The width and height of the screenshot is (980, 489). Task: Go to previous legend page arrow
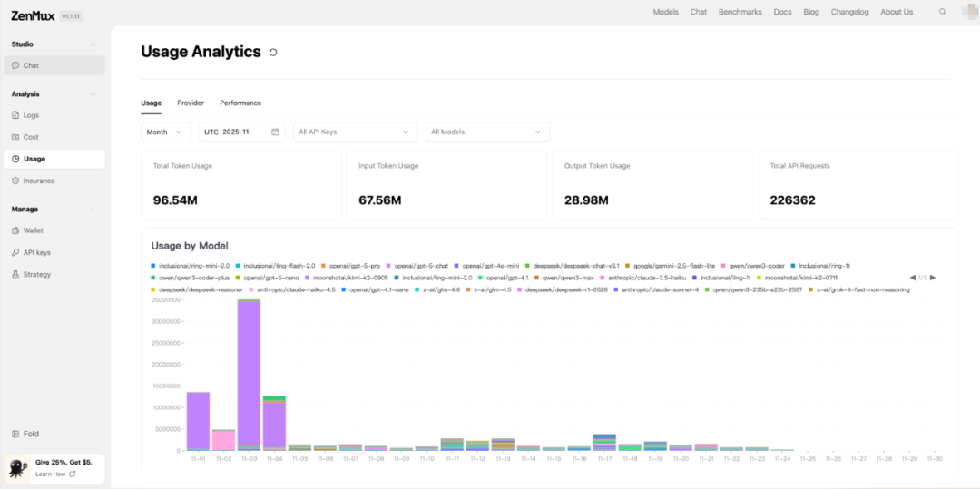click(x=913, y=278)
